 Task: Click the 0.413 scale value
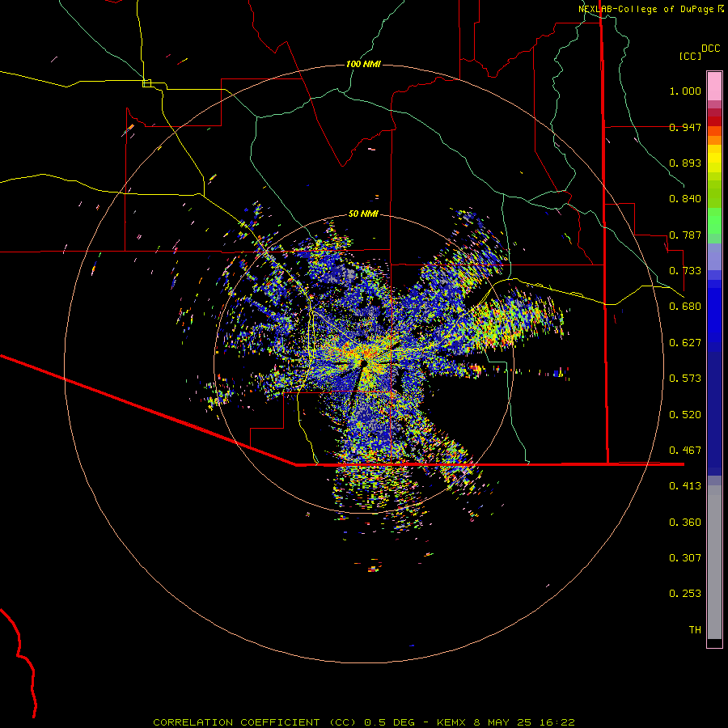[x=685, y=486]
